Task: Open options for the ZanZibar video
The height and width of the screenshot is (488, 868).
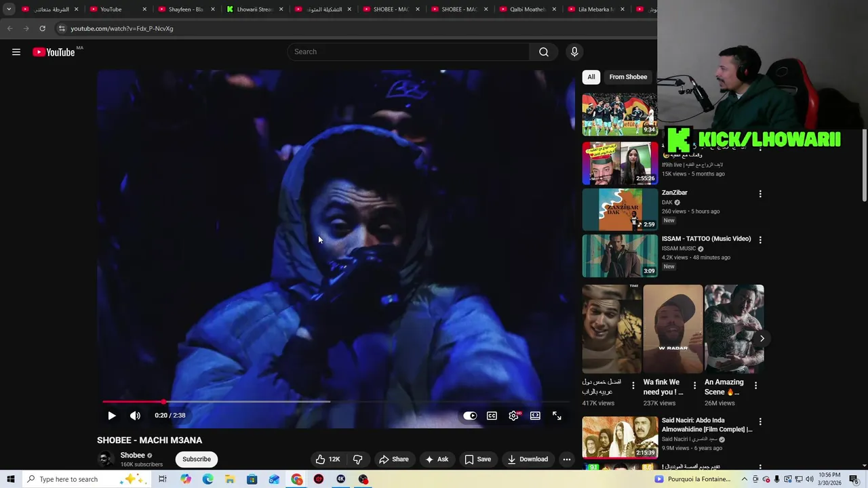Action: 760,194
